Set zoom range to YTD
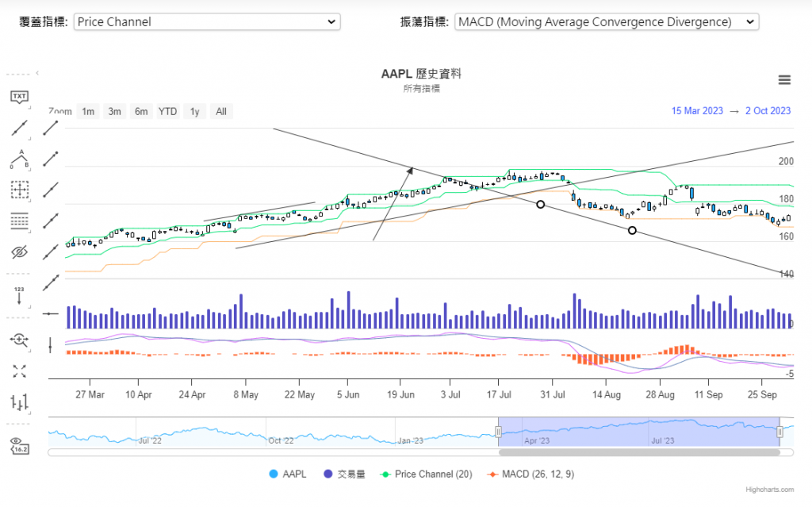 (168, 111)
